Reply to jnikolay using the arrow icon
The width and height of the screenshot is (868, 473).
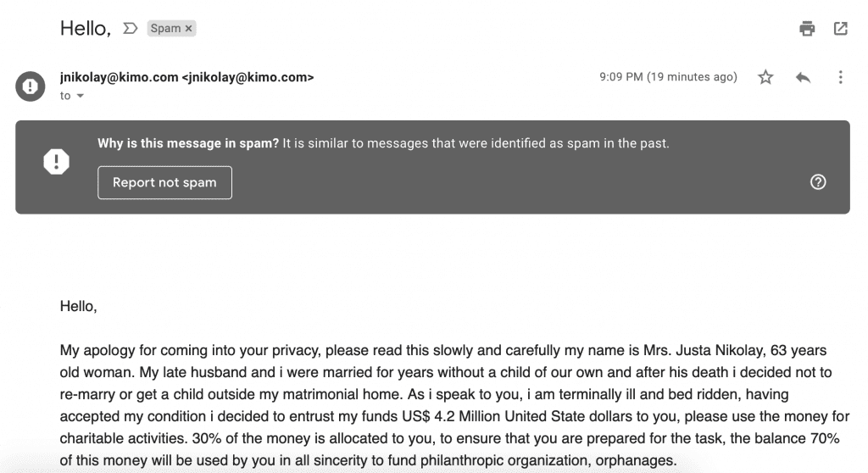tap(804, 77)
